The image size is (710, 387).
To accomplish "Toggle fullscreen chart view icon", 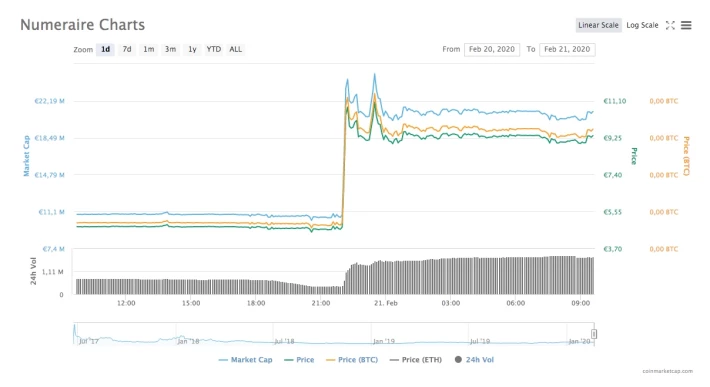I will [x=670, y=25].
